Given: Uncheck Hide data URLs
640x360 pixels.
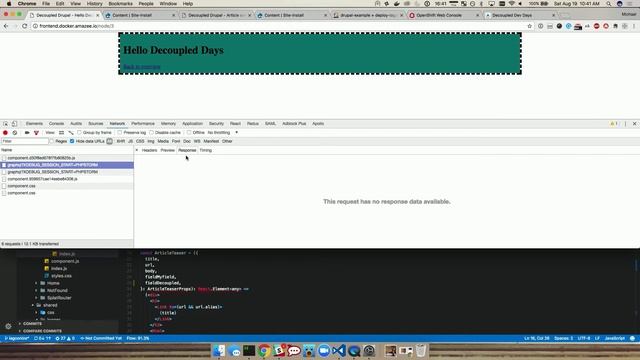Looking at the screenshot, I should click(x=72, y=141).
